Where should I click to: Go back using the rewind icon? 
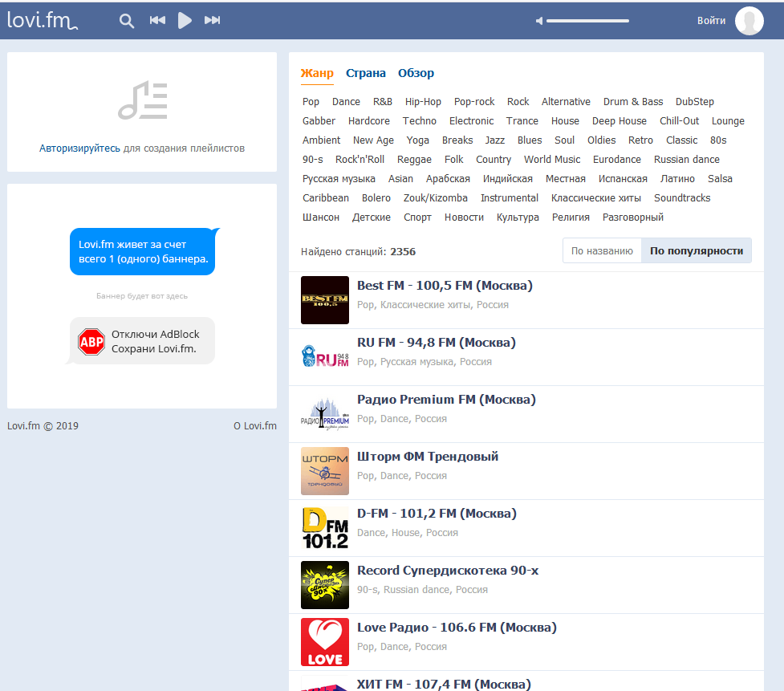(157, 20)
